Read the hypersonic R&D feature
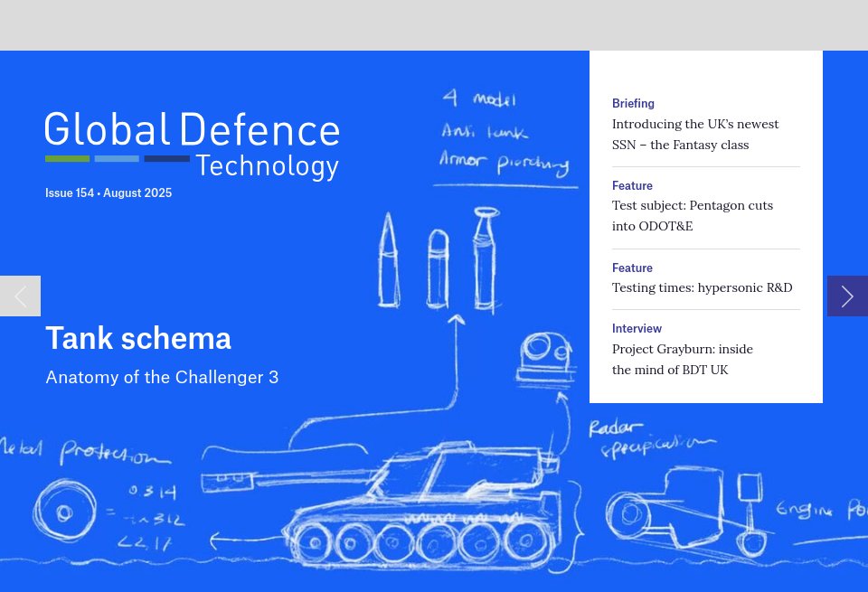 pyautogui.click(x=702, y=287)
